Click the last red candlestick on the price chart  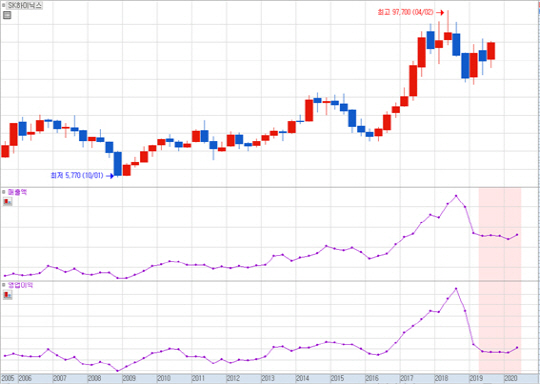click(491, 51)
